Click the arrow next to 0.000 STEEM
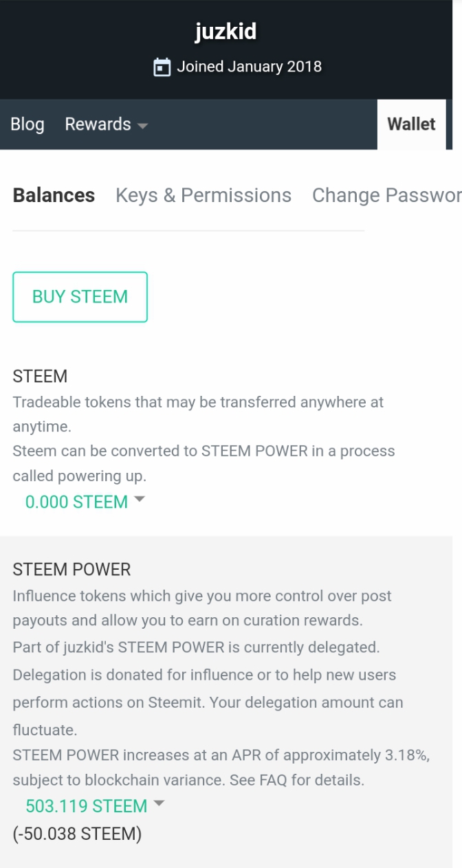The width and height of the screenshot is (462, 868). (x=140, y=500)
